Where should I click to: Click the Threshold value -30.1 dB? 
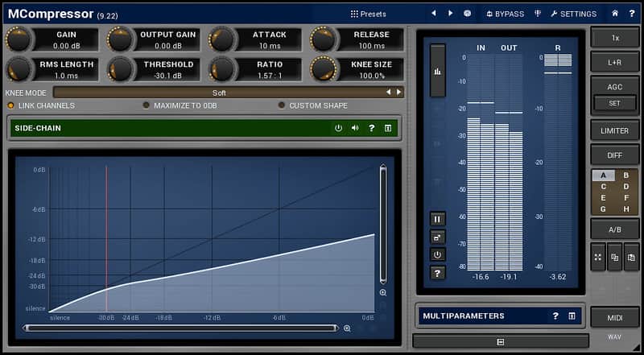[x=168, y=76]
